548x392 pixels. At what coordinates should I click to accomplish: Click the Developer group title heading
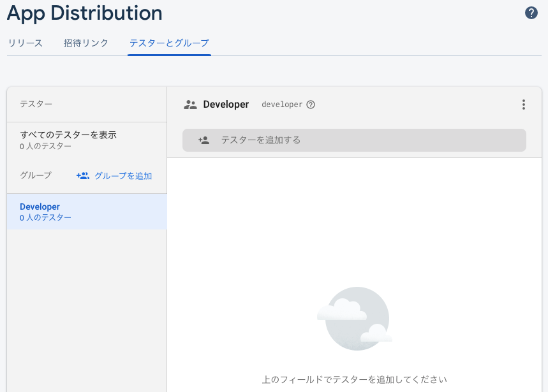(x=226, y=105)
